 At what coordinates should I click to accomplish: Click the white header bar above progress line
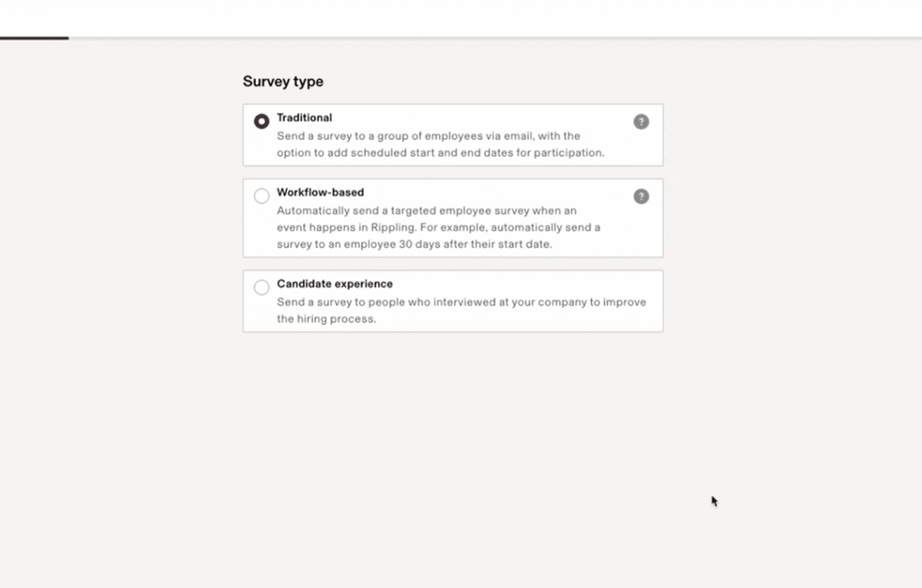point(461,18)
